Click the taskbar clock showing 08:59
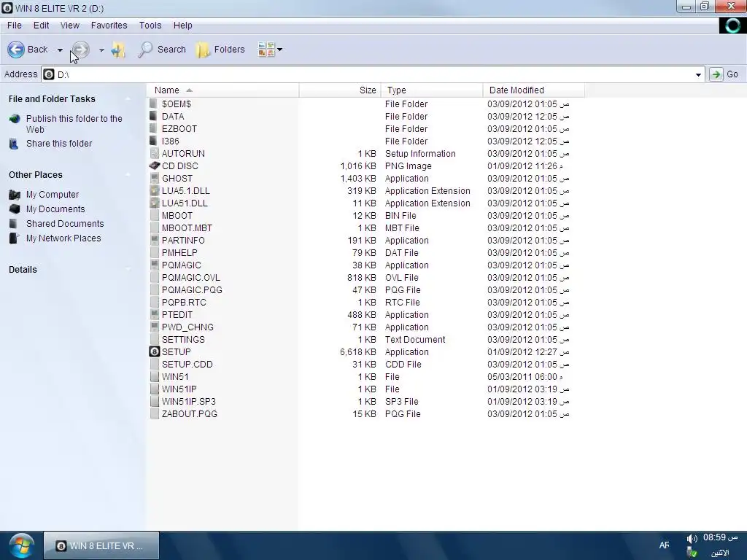This screenshot has height=560, width=747. 720,537
